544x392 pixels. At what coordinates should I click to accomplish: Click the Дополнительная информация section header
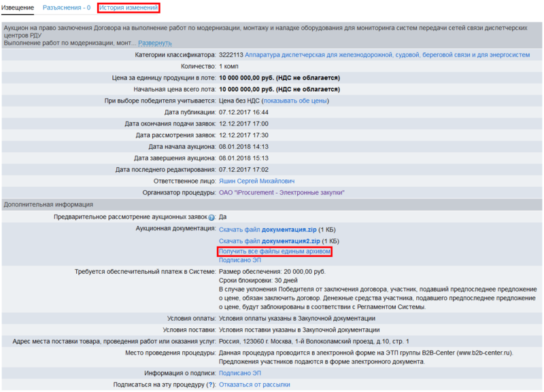tap(48, 204)
